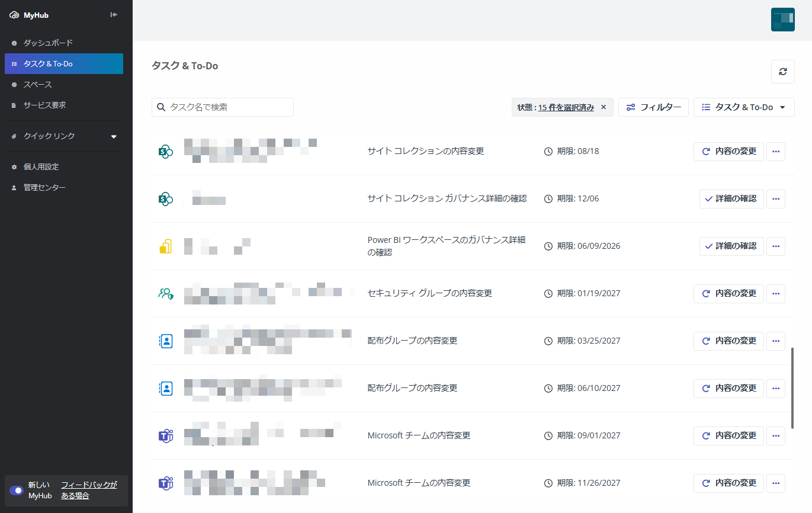Image resolution: width=812 pixels, height=513 pixels.
Task: Open more options for task due 09/01/2027
Action: (x=776, y=436)
